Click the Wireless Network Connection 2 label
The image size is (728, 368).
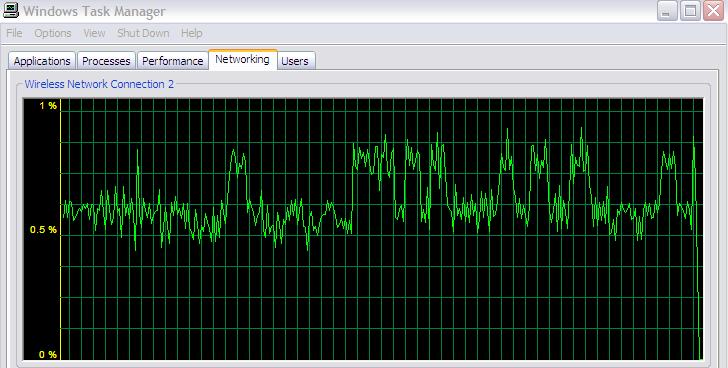click(x=99, y=84)
